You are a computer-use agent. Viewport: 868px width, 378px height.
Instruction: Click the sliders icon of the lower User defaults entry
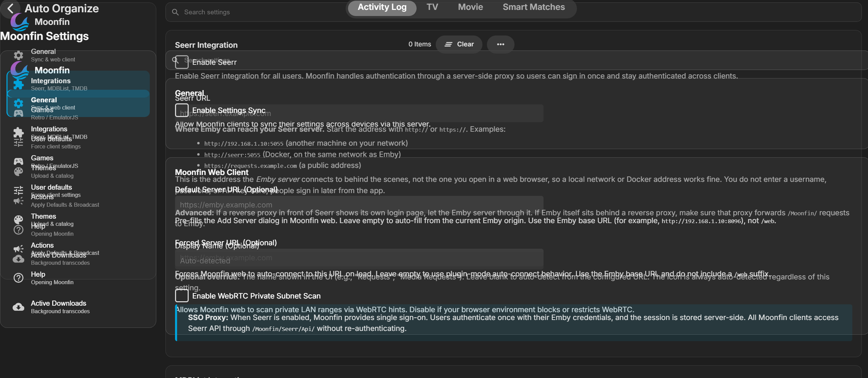[18, 191]
